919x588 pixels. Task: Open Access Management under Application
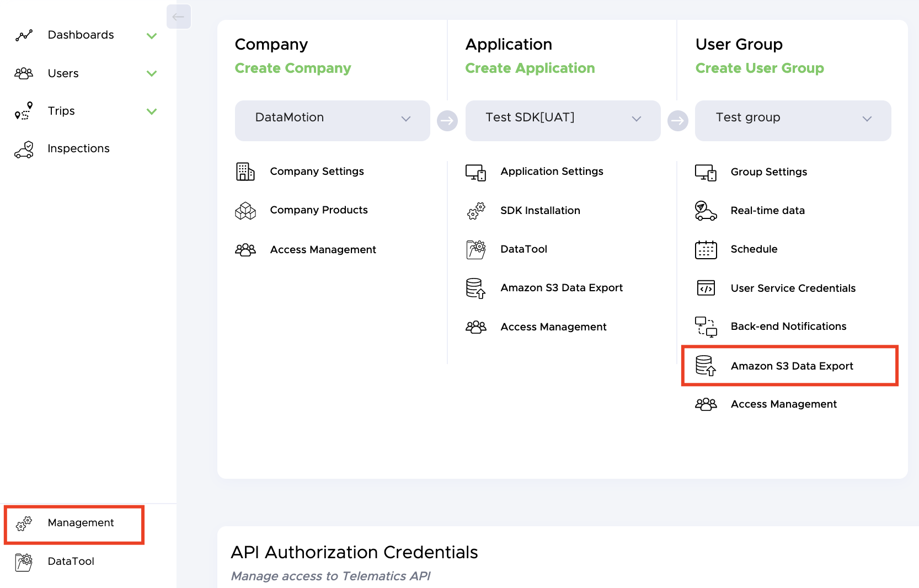coord(553,327)
